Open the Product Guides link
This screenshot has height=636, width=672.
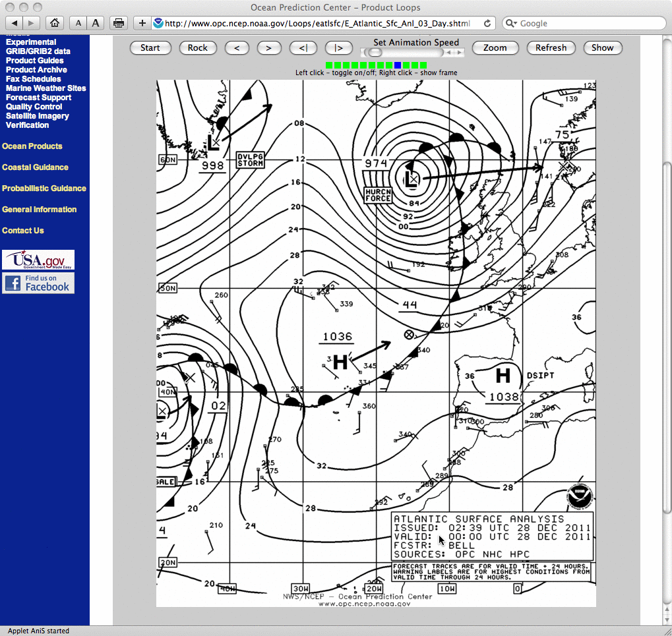point(35,61)
